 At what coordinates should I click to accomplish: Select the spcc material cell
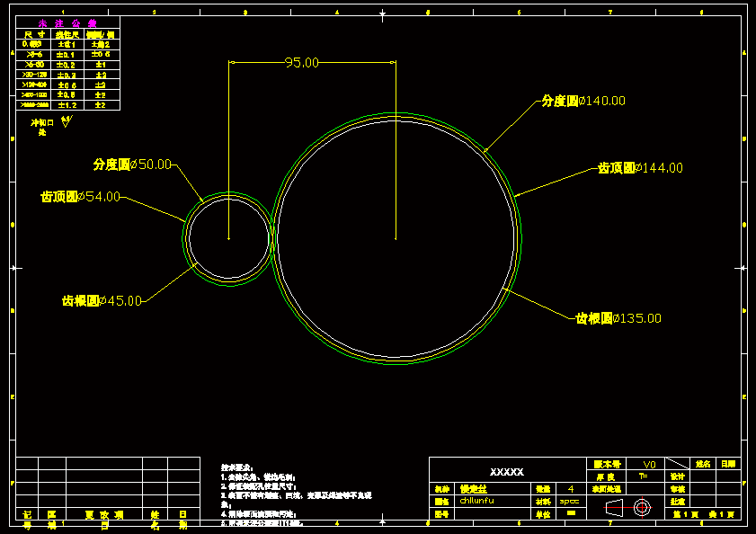coord(570,501)
